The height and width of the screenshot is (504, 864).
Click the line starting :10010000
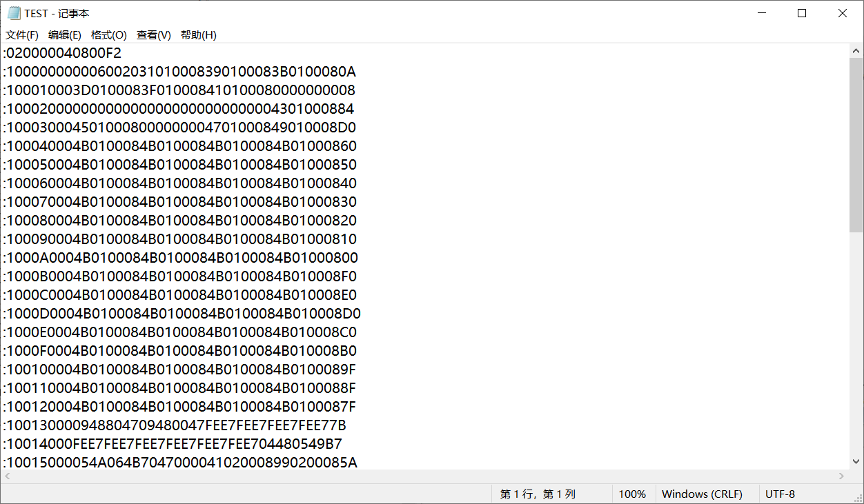coord(179,370)
